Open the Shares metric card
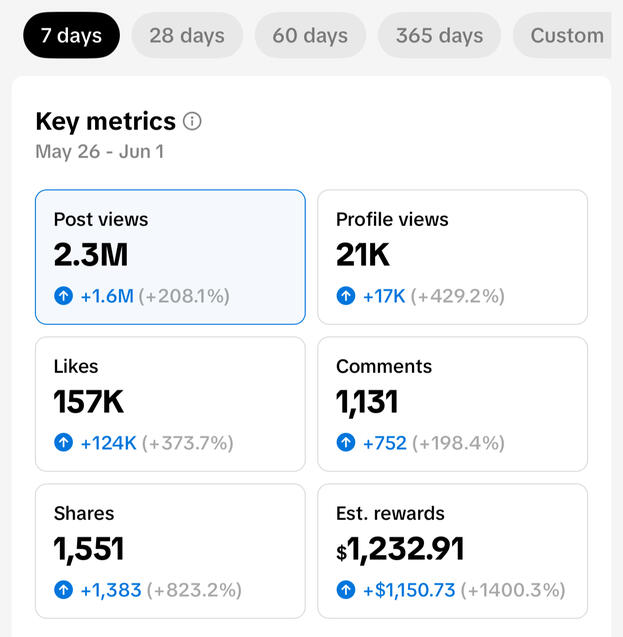623x637 pixels. click(170, 551)
